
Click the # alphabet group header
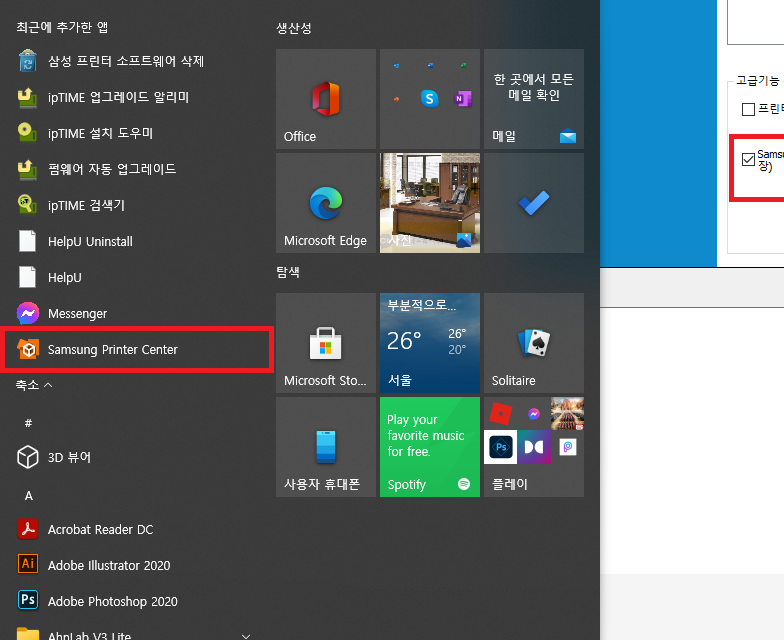pyautogui.click(x=28, y=423)
